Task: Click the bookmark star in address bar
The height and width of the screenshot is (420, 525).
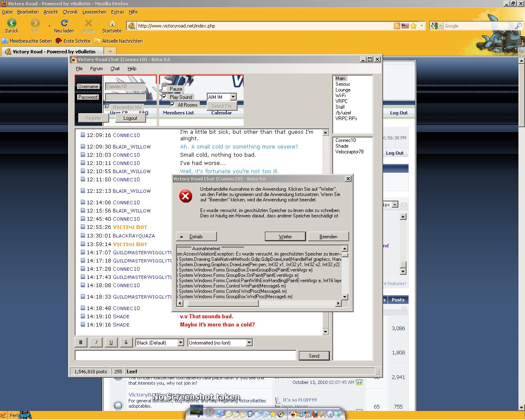Action: pos(413,26)
